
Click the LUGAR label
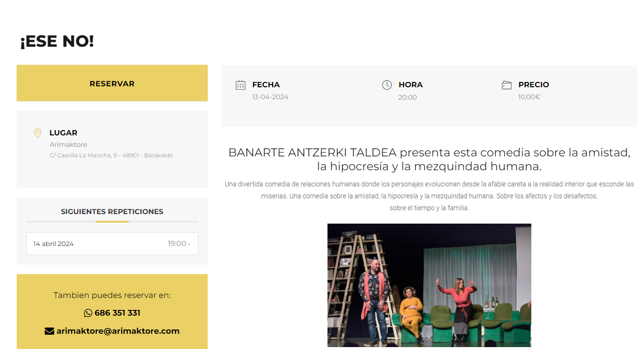pos(63,133)
